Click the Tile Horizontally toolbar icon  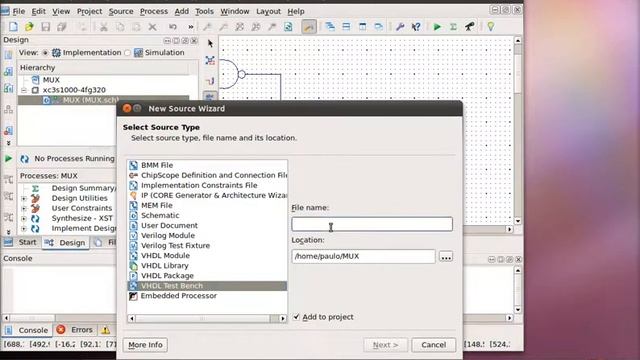click(346, 27)
